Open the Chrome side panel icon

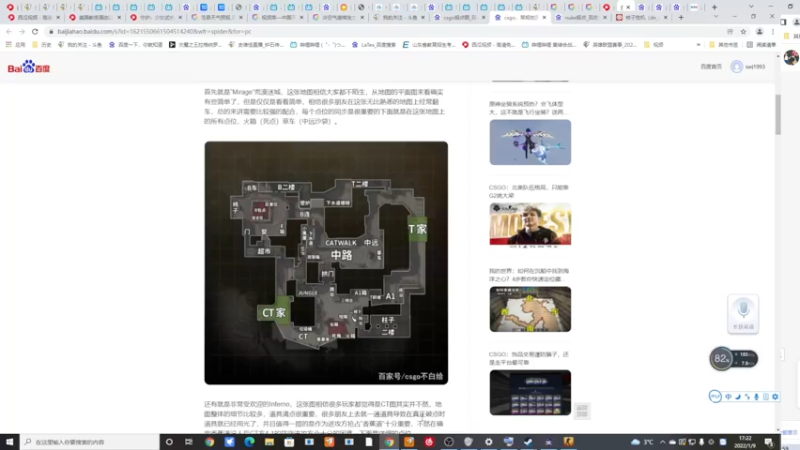783,22
